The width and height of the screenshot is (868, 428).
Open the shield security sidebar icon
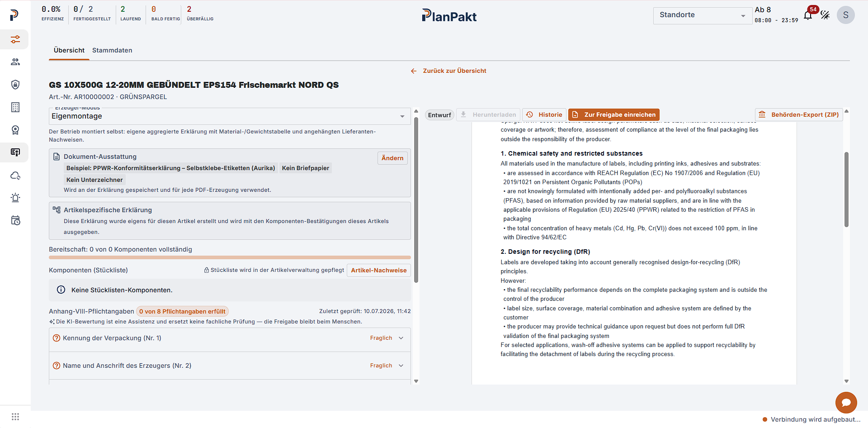click(15, 85)
